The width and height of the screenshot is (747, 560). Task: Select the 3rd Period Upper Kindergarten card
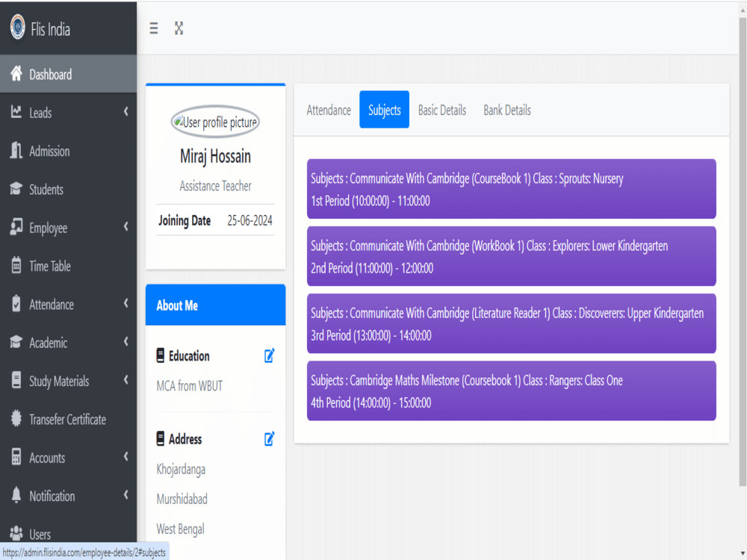511,323
